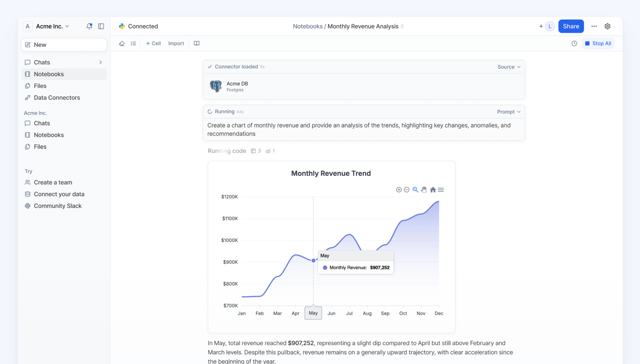Select the chart pan hand tool
The width and height of the screenshot is (640, 364).
pyautogui.click(x=424, y=190)
